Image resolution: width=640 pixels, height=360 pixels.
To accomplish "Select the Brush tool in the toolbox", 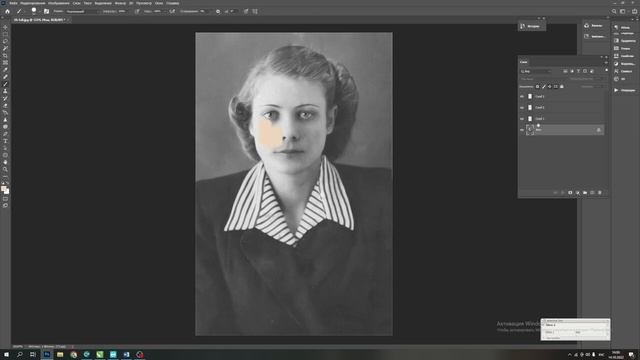I will click(x=5, y=84).
